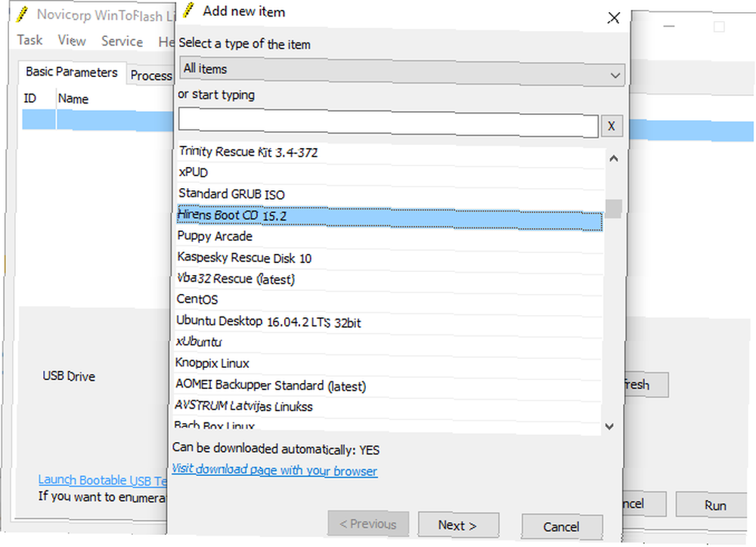
Task: Clear the search field with the X button
Action: pyautogui.click(x=612, y=126)
